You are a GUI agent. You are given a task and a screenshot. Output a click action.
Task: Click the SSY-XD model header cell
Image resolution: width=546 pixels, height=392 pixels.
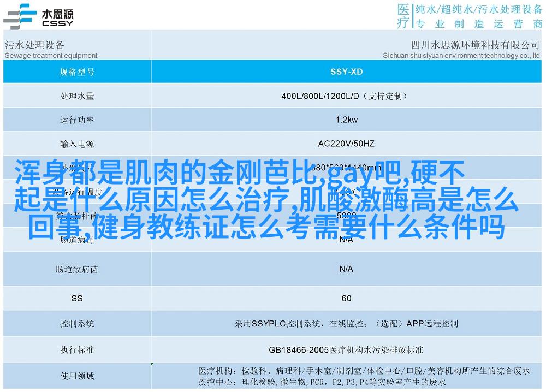(346, 72)
